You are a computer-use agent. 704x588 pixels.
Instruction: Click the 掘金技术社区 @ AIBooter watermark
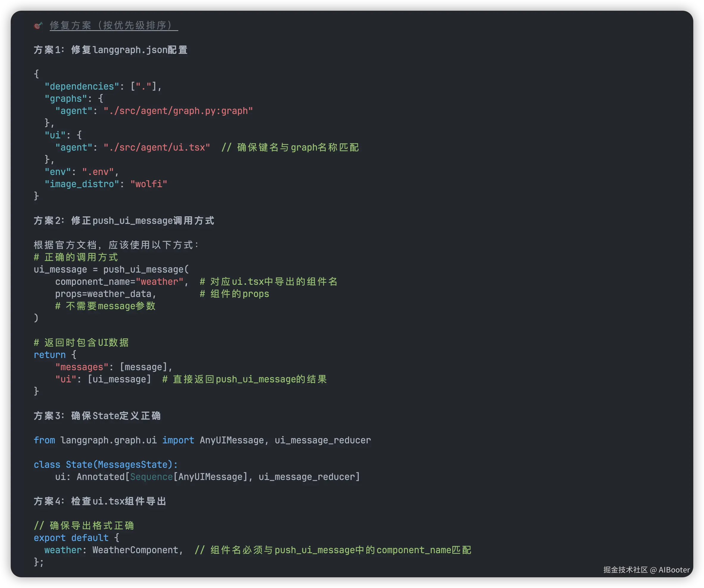click(x=646, y=570)
